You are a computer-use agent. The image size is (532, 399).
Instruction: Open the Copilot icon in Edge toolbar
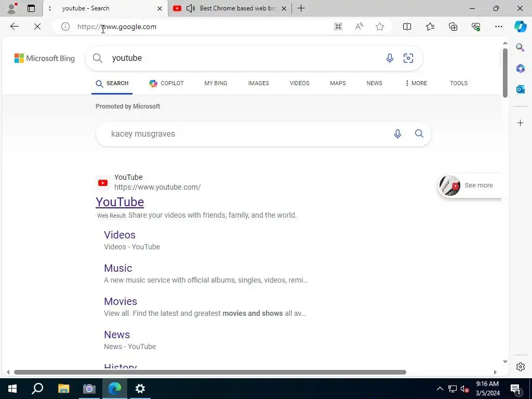(x=520, y=26)
